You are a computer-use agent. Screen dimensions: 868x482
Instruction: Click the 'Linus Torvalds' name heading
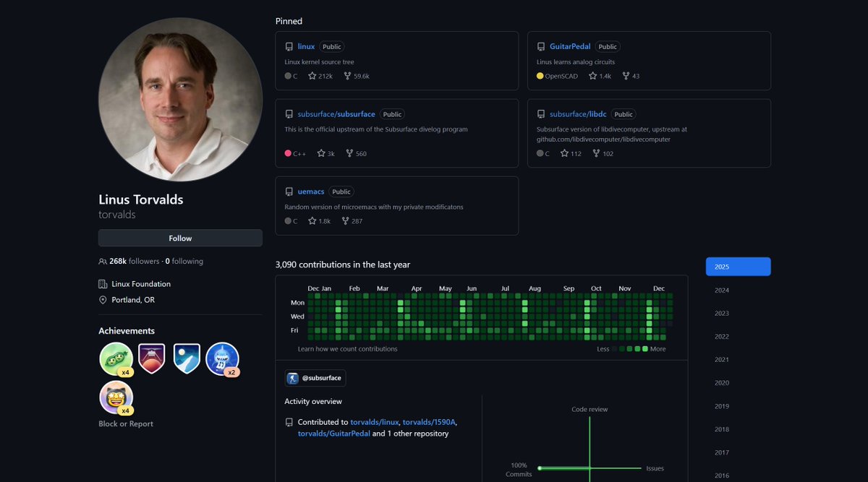click(x=141, y=199)
